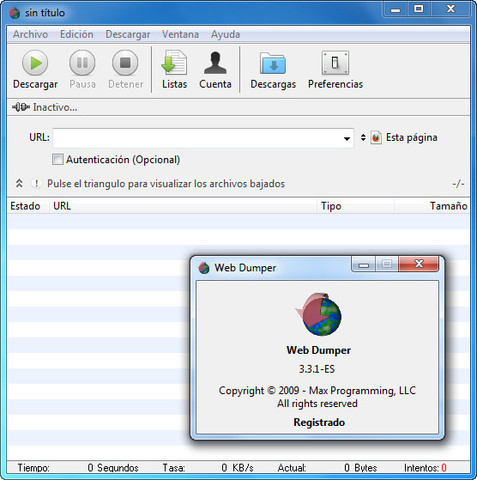Click the Pausa toolbar icon
The height and width of the screenshot is (480, 477).
tap(82, 63)
